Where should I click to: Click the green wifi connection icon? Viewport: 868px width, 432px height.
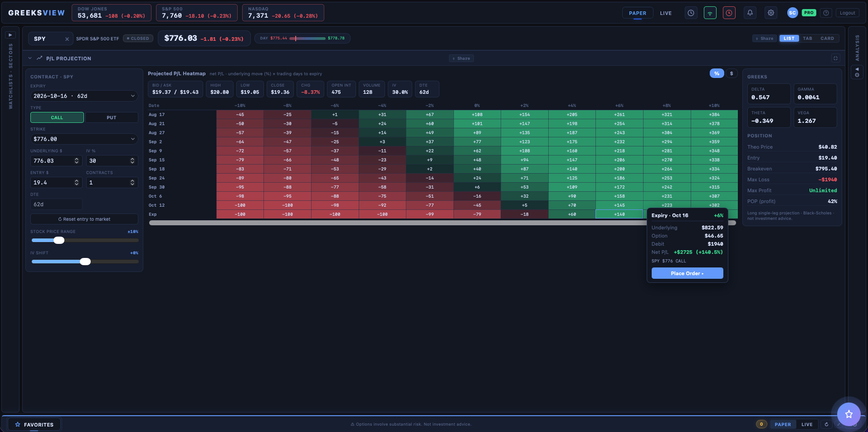point(710,13)
